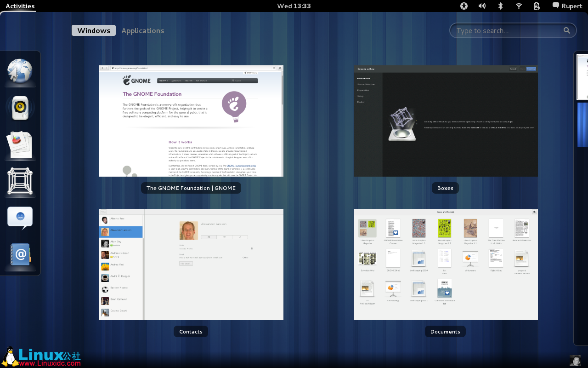
Task: Click the search icon button in Documents window
Action: coord(534,212)
